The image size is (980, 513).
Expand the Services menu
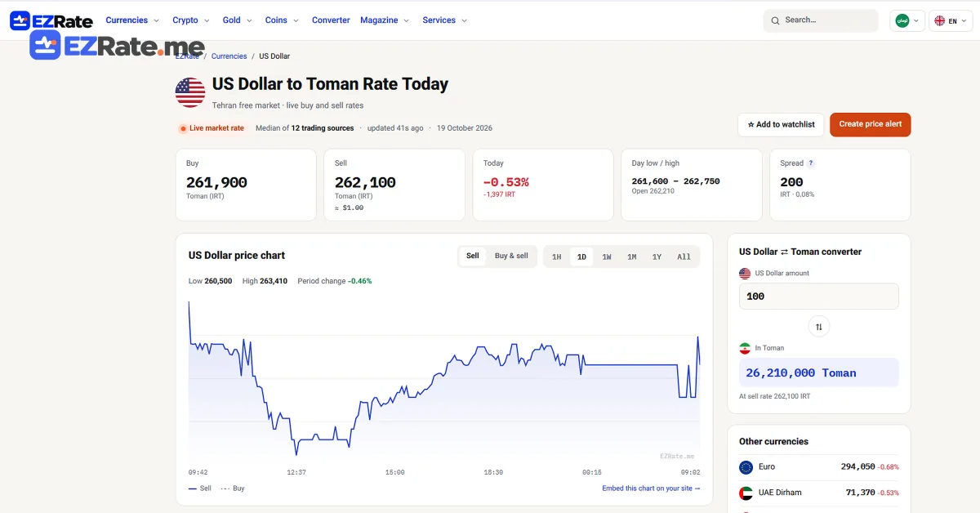tap(445, 20)
